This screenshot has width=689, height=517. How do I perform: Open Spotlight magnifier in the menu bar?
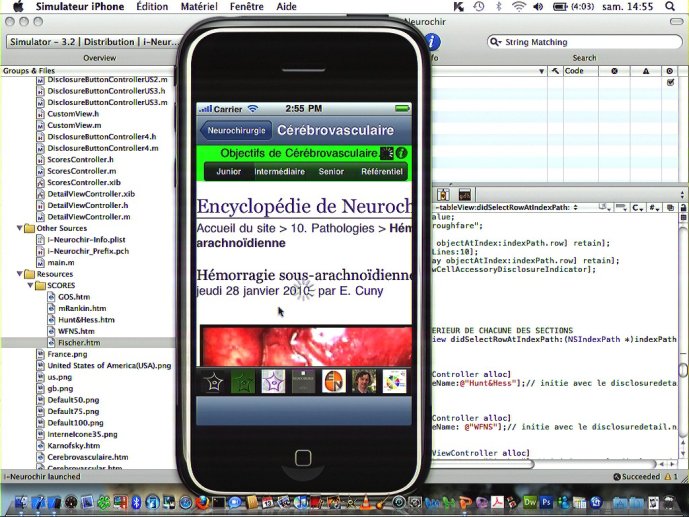point(670,7)
